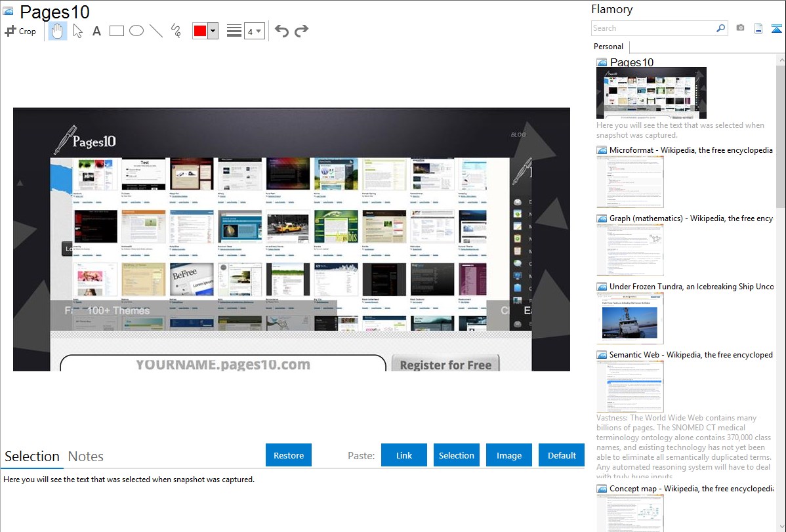
Task: Select the Crop tool
Action: [x=20, y=31]
